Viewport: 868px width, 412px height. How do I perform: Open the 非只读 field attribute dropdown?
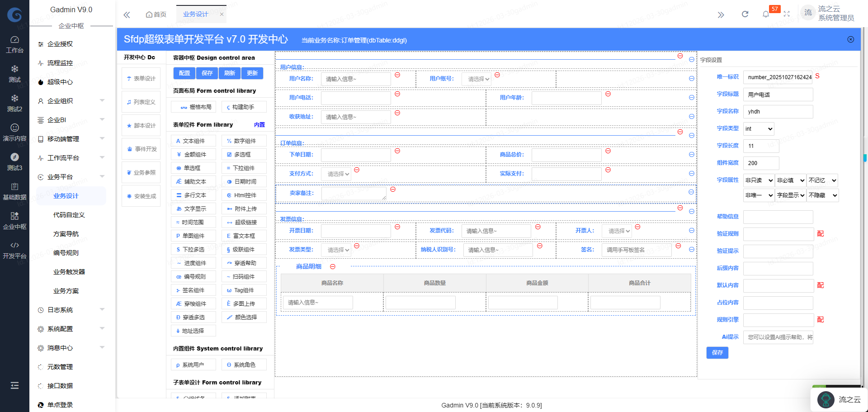coord(759,180)
